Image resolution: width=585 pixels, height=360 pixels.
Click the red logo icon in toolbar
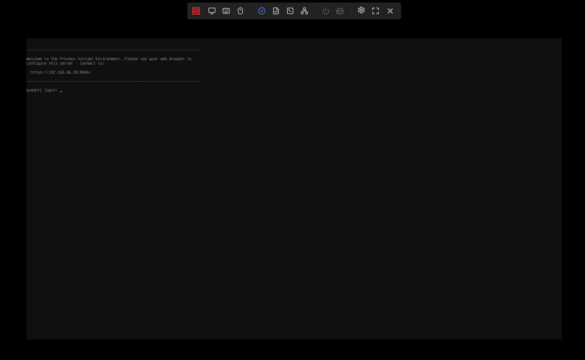(x=196, y=11)
